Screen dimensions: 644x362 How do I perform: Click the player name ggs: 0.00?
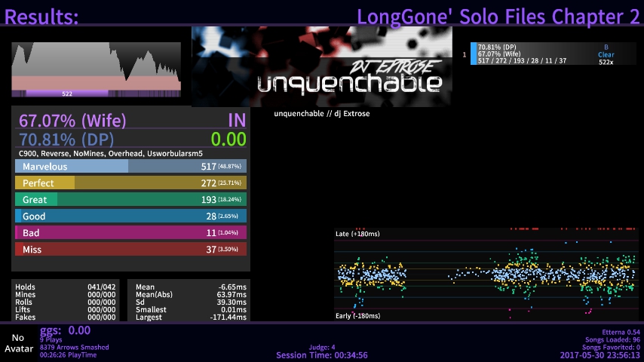pos(65,330)
